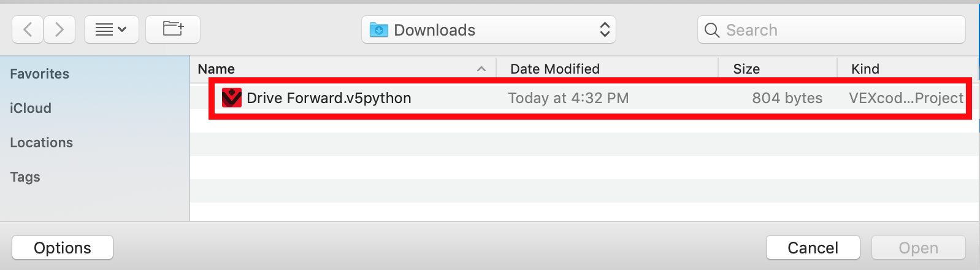Viewport: 980px width, 270px height.
Task: Click the magnifying glass search icon
Action: (x=712, y=30)
